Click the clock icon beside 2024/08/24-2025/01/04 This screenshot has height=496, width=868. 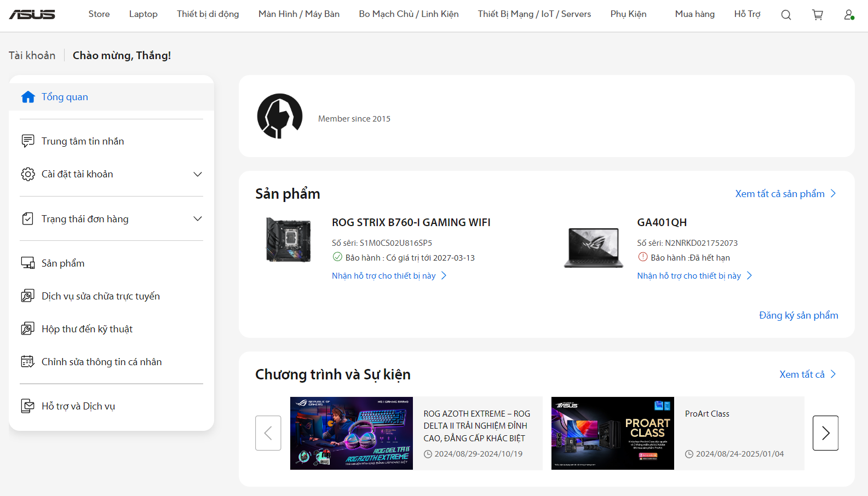(689, 454)
